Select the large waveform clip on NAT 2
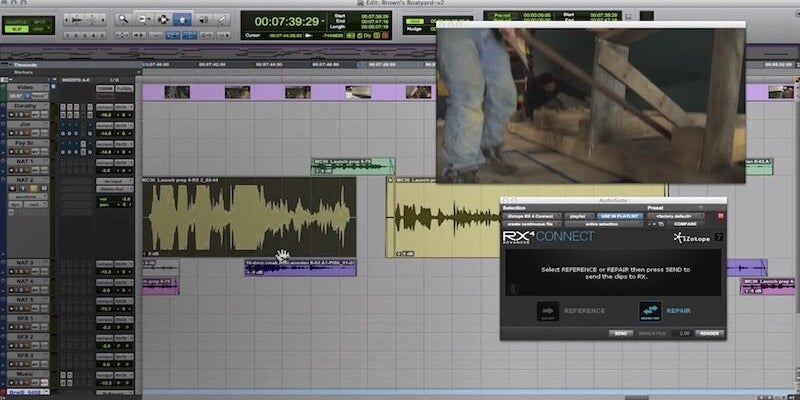The height and width of the screenshot is (400, 800). coord(249,216)
